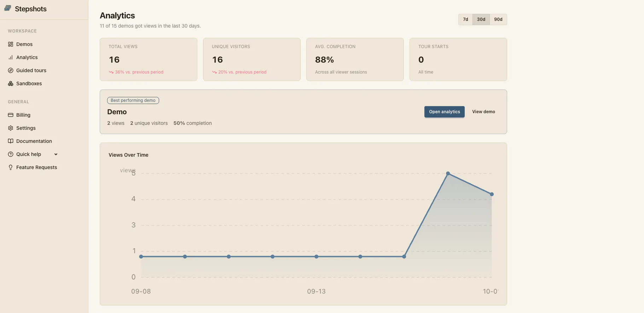Image resolution: width=644 pixels, height=313 pixels.
Task: Click the Total Views downward trend icon
Action: pos(111,72)
